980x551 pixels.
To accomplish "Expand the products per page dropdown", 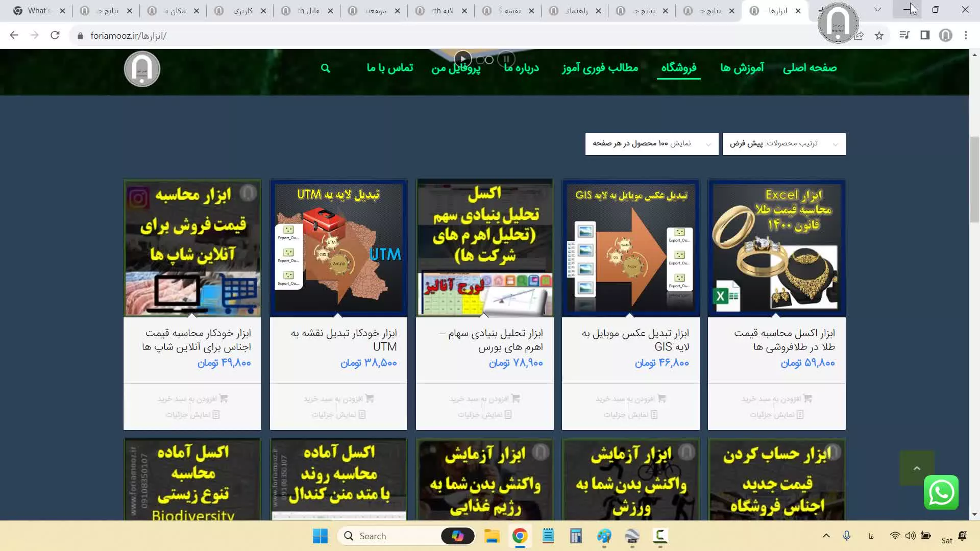I will [651, 144].
